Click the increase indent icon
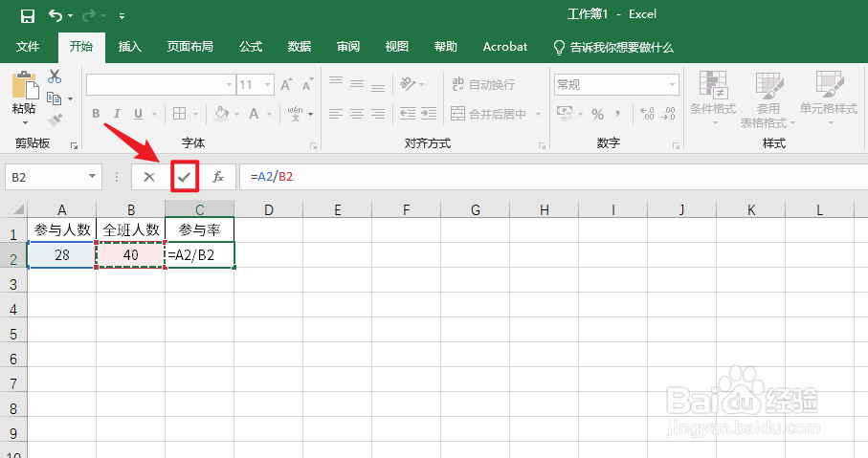 click(429, 114)
